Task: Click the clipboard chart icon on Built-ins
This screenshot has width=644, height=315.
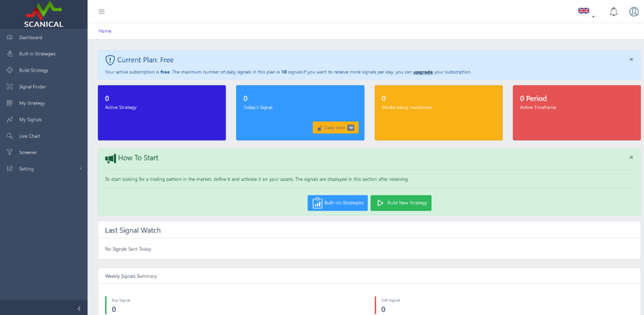Action: click(x=317, y=203)
